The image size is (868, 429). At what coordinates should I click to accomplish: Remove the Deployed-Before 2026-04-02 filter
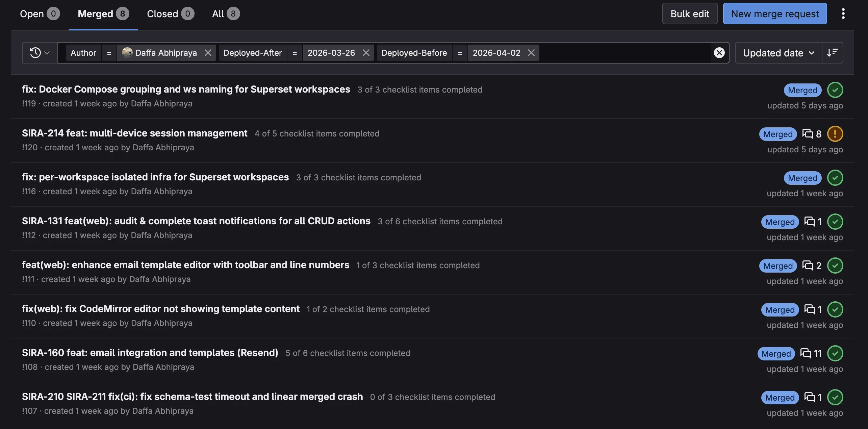pos(531,53)
